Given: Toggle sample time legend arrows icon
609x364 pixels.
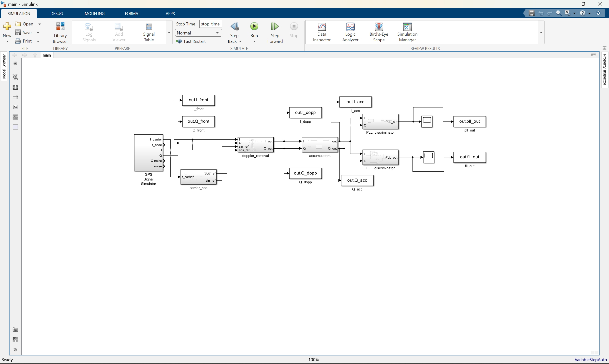Looking at the screenshot, I should [x=15, y=97].
